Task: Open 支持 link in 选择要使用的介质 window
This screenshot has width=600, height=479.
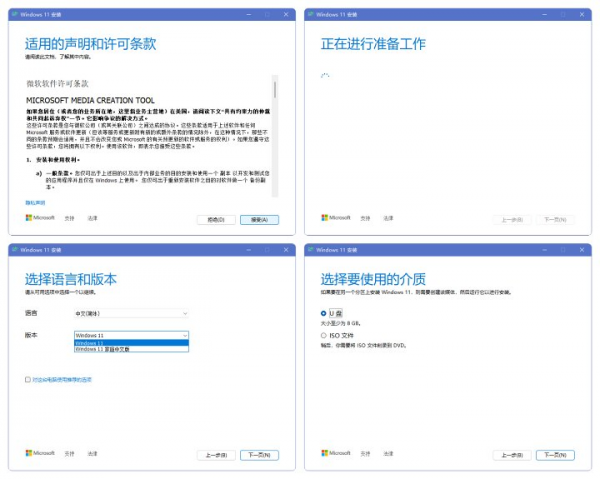Action: point(365,453)
